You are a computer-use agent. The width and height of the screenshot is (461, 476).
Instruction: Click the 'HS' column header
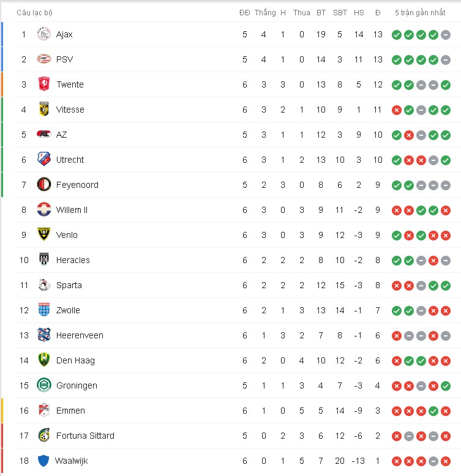359,13
